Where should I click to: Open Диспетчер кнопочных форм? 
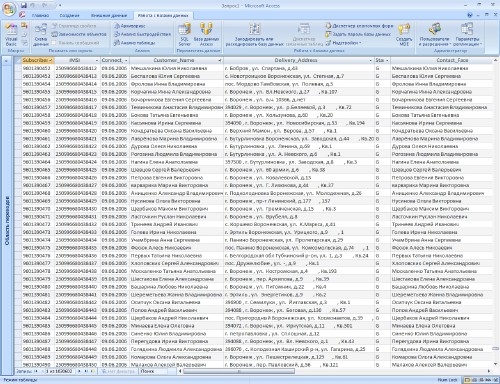pyautogui.click(x=359, y=26)
